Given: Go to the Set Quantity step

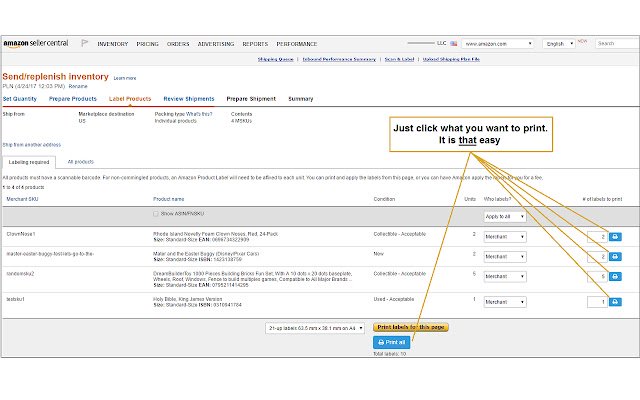Looking at the screenshot, I should pos(20,99).
